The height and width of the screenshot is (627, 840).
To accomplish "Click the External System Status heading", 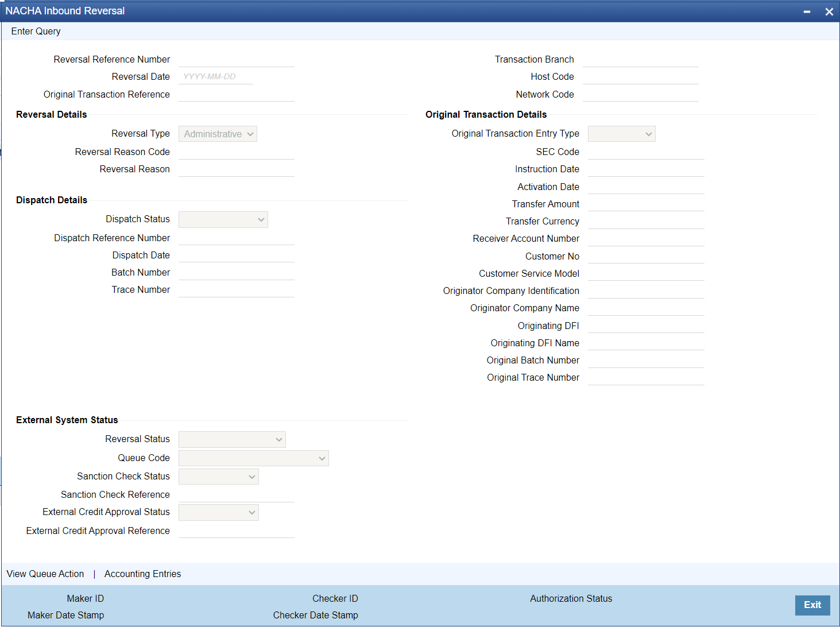I will click(x=67, y=420).
